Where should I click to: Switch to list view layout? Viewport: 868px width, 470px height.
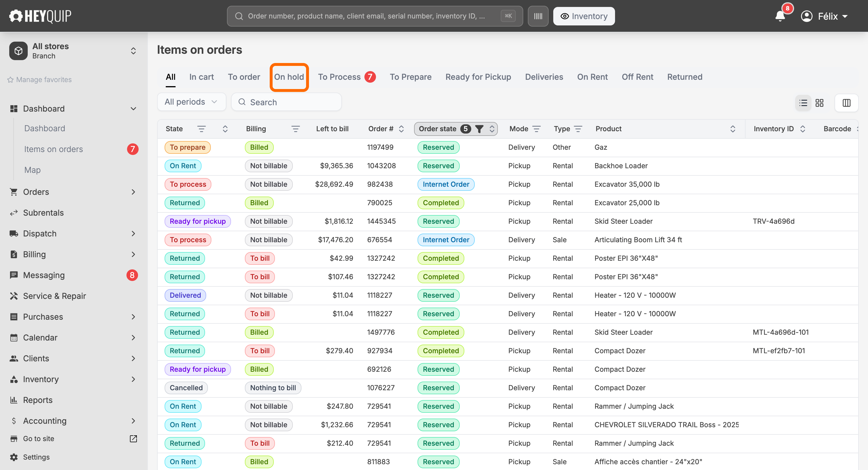pos(803,103)
